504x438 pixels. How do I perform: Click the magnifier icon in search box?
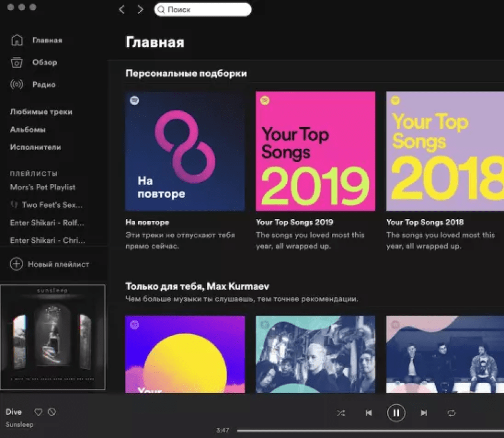click(x=161, y=9)
